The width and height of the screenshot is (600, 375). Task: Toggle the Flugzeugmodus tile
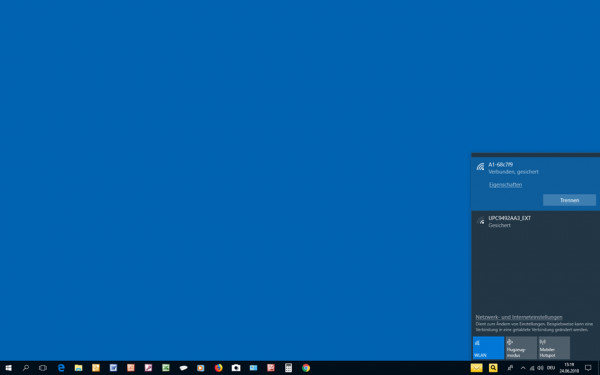pyautogui.click(x=521, y=348)
